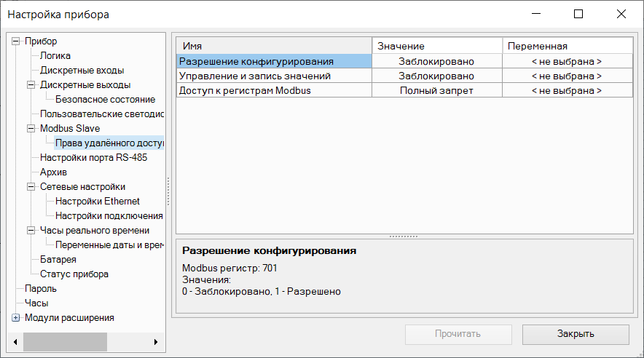This screenshot has height=358, width=644.
Task: Click the tree's horizontal scrollbar right arrow
Action: pyautogui.click(x=155, y=341)
